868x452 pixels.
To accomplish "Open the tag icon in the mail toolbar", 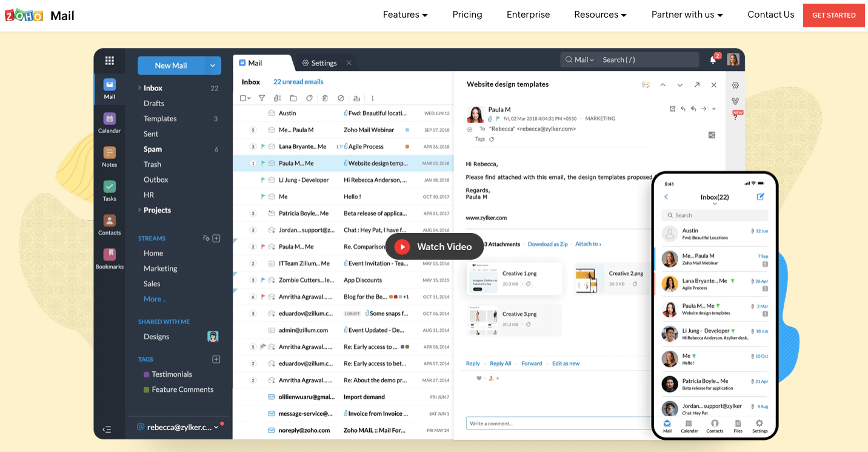I will pos(309,98).
